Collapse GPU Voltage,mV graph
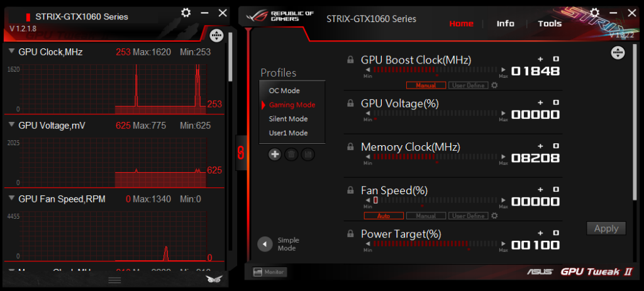 coord(11,125)
